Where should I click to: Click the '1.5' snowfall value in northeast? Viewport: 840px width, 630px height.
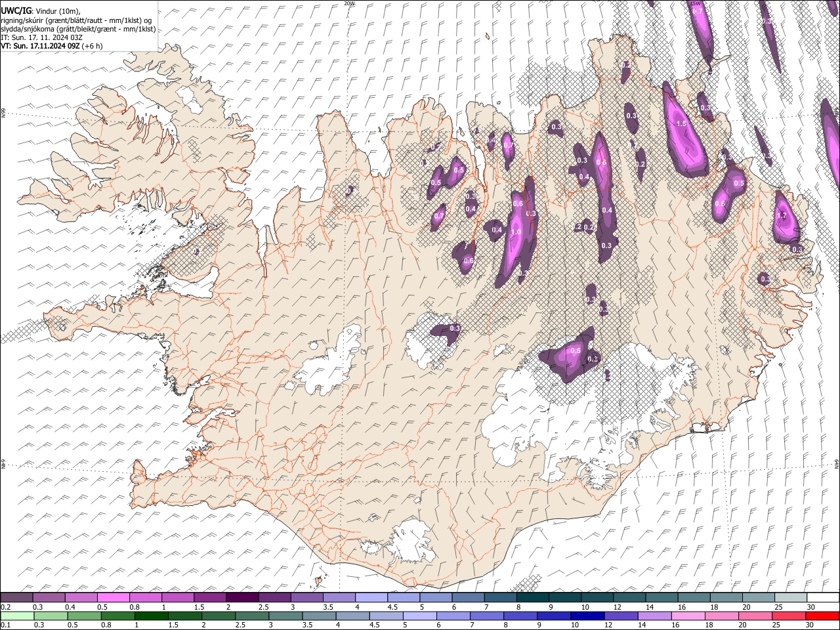click(x=681, y=123)
